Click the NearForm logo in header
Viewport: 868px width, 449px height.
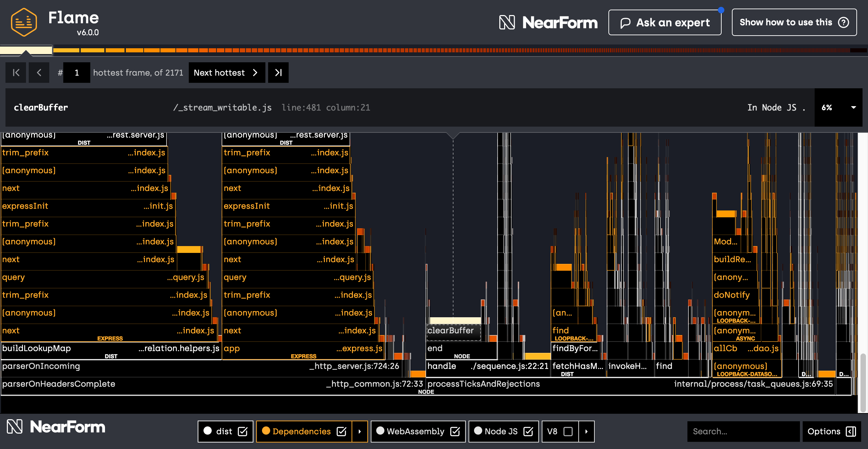click(x=548, y=23)
